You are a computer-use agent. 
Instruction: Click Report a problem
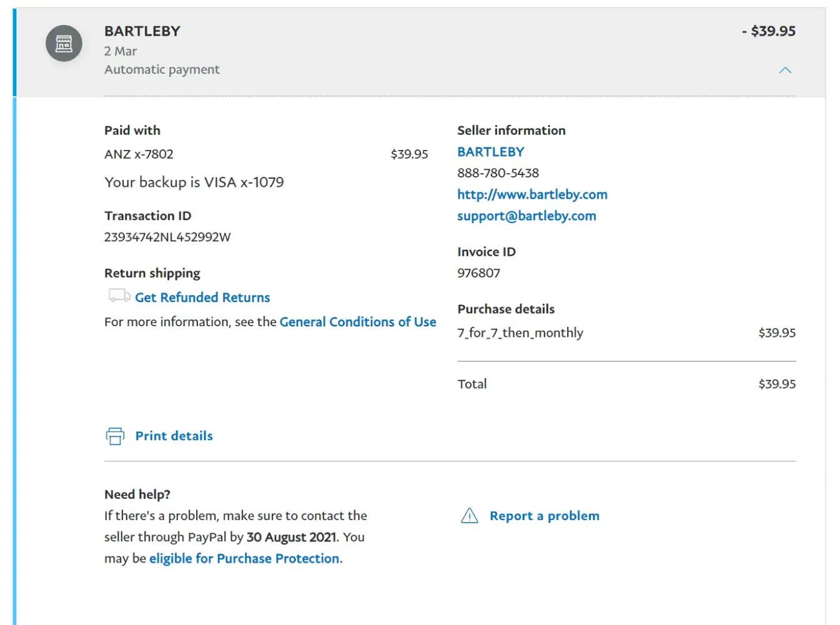[x=544, y=516]
